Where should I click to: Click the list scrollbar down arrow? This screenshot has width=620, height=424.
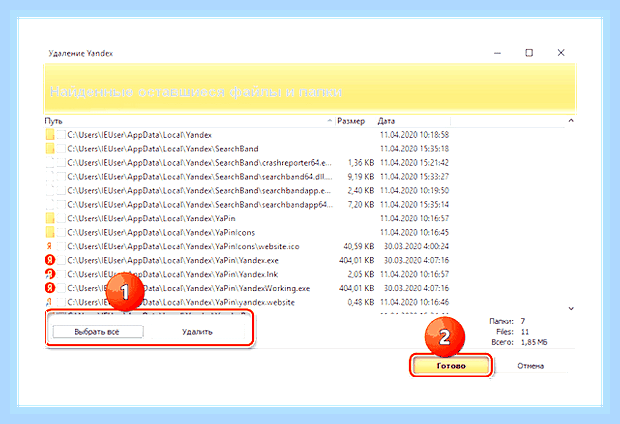[571, 309]
